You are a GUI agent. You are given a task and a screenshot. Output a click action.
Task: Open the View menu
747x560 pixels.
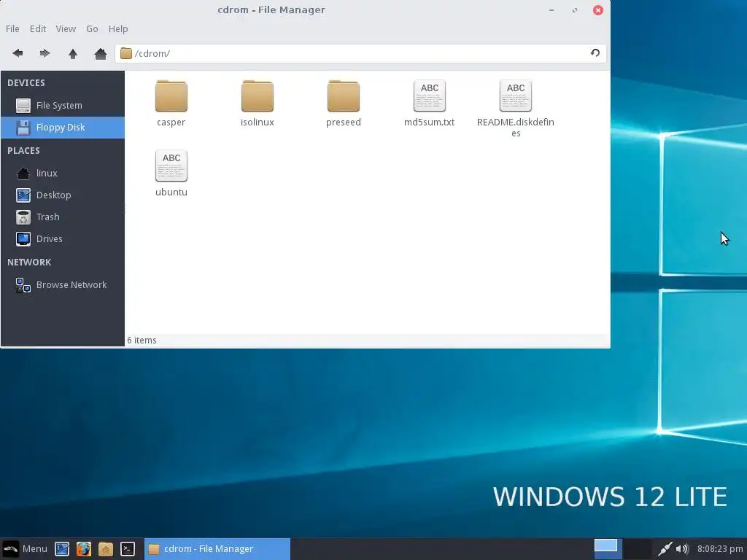(x=66, y=28)
